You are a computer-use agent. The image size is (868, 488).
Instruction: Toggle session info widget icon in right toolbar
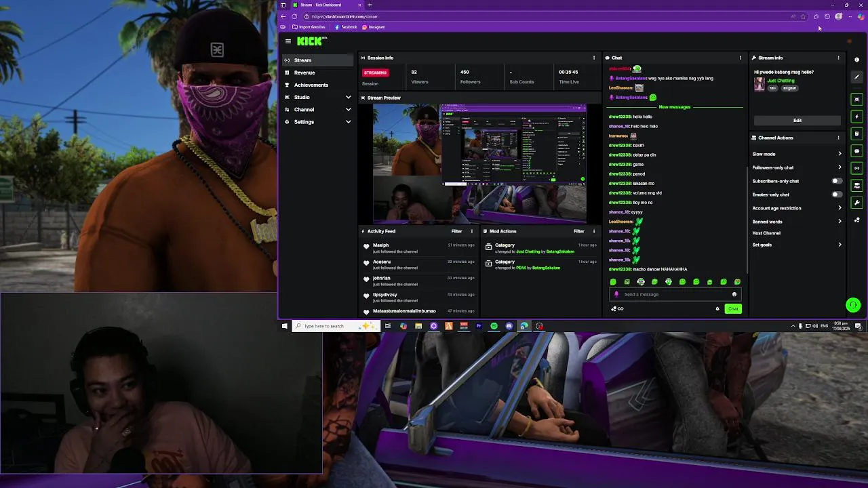pyautogui.click(x=857, y=168)
